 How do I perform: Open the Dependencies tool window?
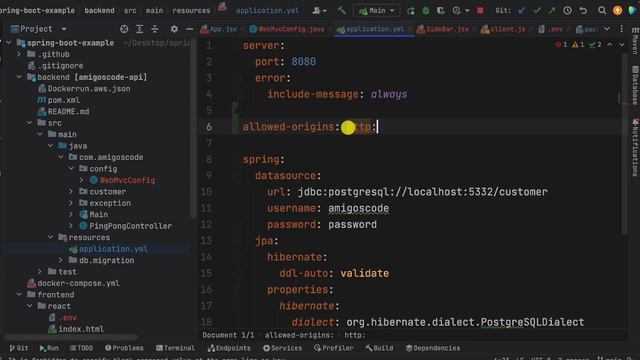click(x=433, y=348)
